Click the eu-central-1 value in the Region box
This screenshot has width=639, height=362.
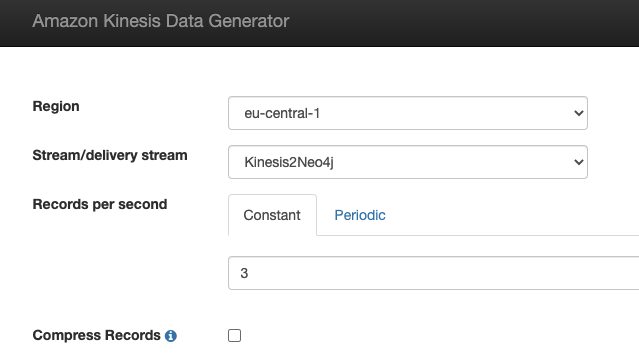tap(282, 113)
